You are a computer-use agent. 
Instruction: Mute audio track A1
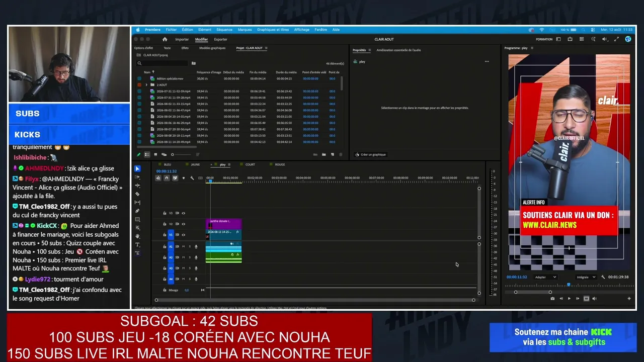coord(183,246)
